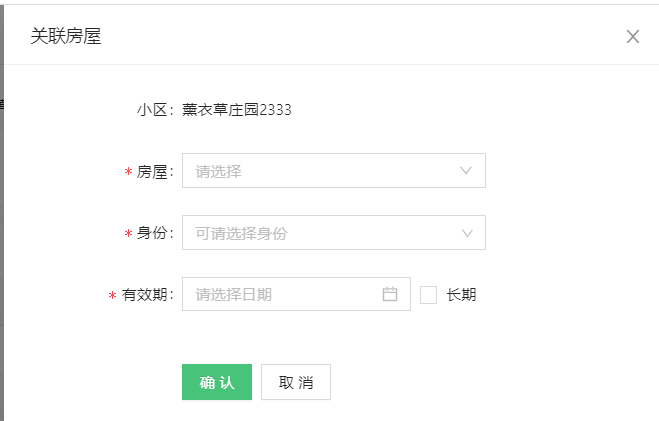Click the chevron arrow in 房屋 field
Screen dimensions: 659x421
click(466, 171)
